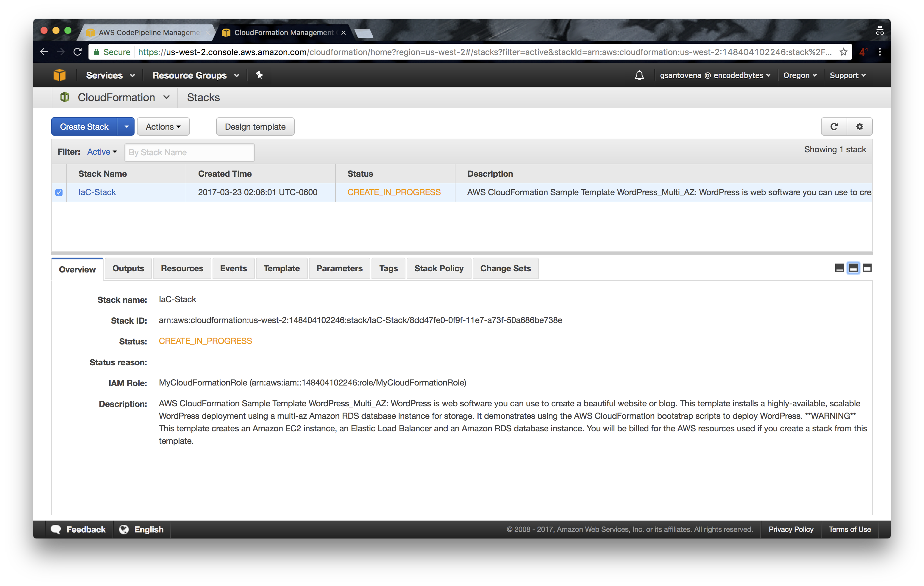Minimize the detail pane layout icon
Screen dimensions: 924x586
point(839,268)
